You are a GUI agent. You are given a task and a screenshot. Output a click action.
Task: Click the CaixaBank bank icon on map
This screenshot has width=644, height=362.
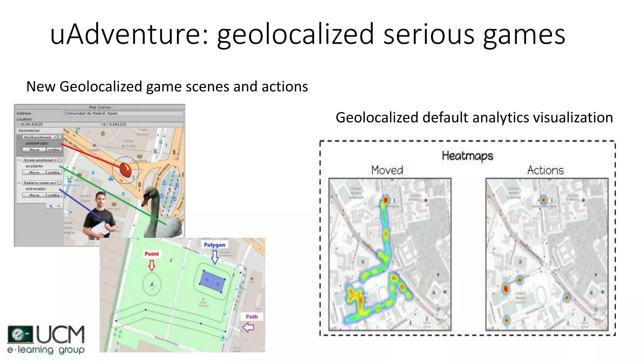tap(139, 156)
